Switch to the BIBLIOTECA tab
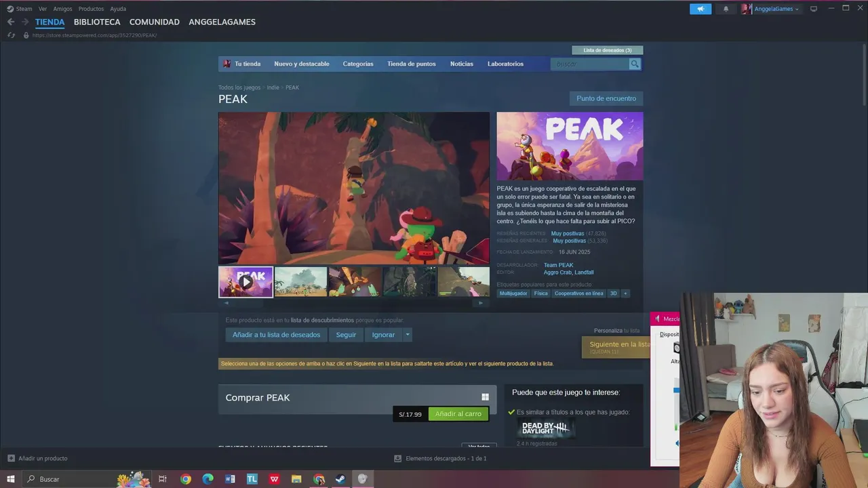This screenshot has height=488, width=868. point(97,22)
